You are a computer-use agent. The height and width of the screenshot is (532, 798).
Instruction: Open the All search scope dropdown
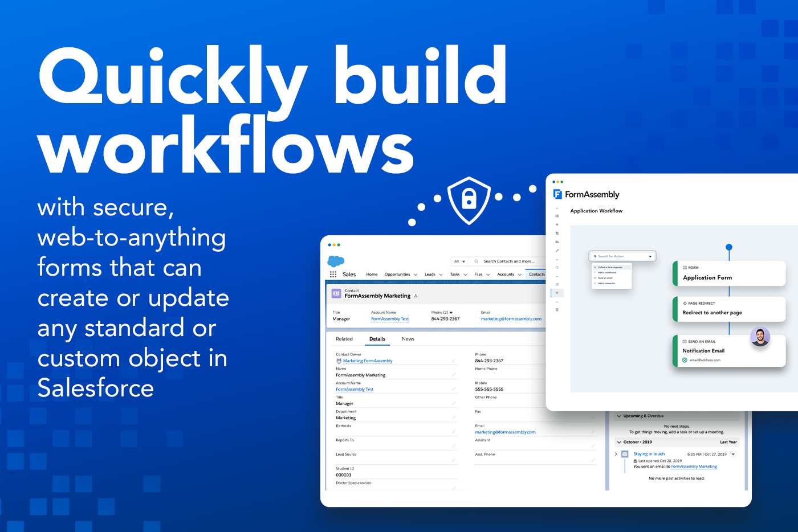click(x=460, y=261)
